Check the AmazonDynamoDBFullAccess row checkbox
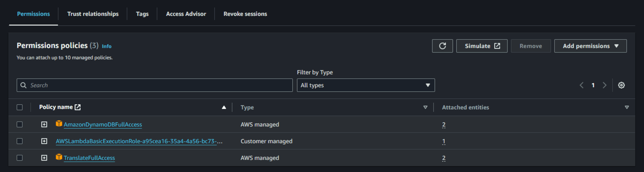The height and width of the screenshot is (172, 644). coord(20,124)
